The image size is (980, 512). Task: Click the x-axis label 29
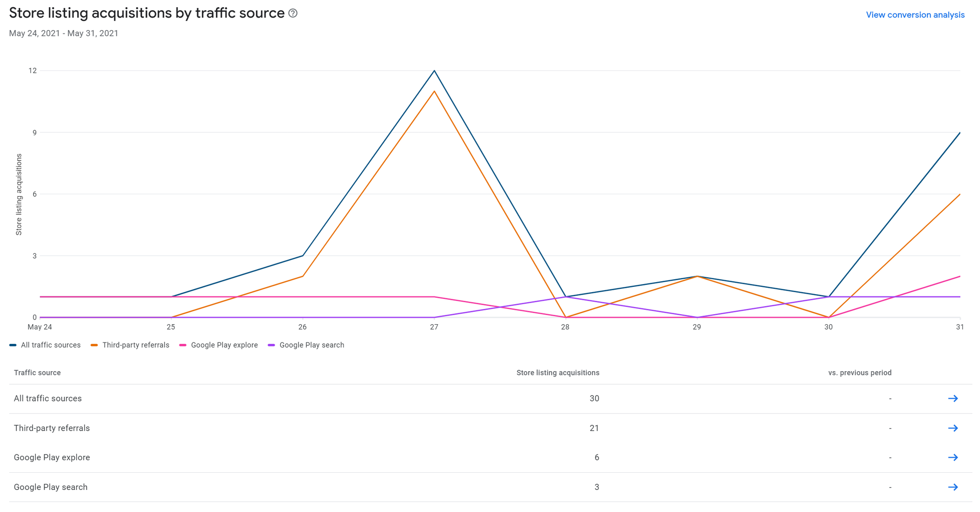pyautogui.click(x=697, y=327)
